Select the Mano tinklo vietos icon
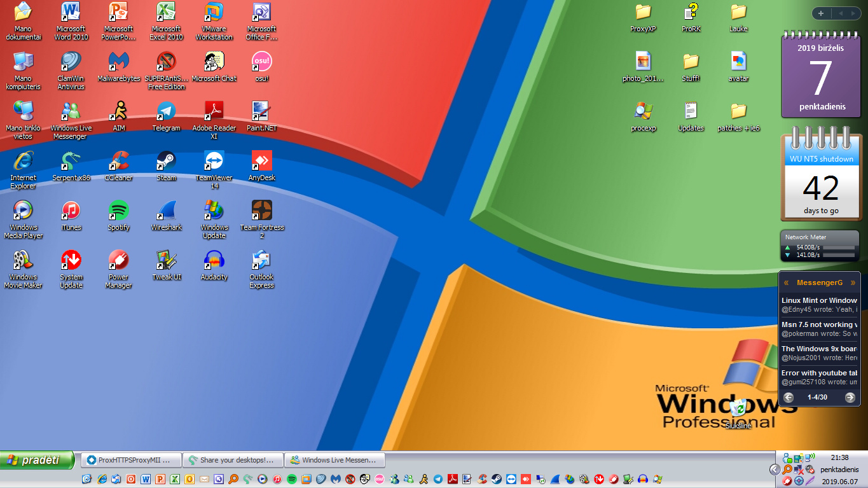The height and width of the screenshot is (488, 868). point(23,121)
